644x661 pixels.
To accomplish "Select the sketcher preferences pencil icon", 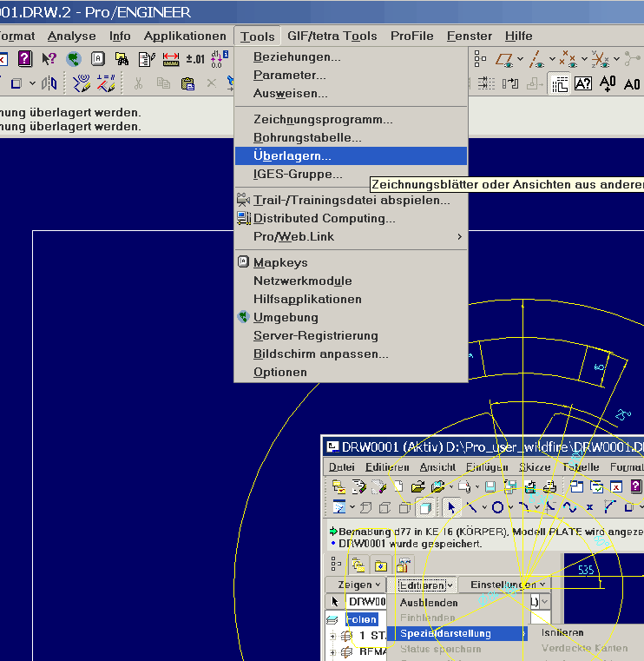I will 82,83.
